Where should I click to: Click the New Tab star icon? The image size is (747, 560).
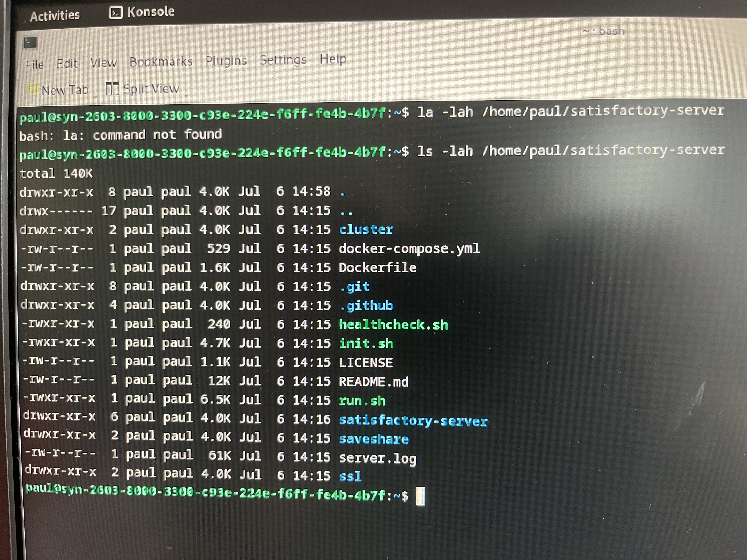[33, 89]
